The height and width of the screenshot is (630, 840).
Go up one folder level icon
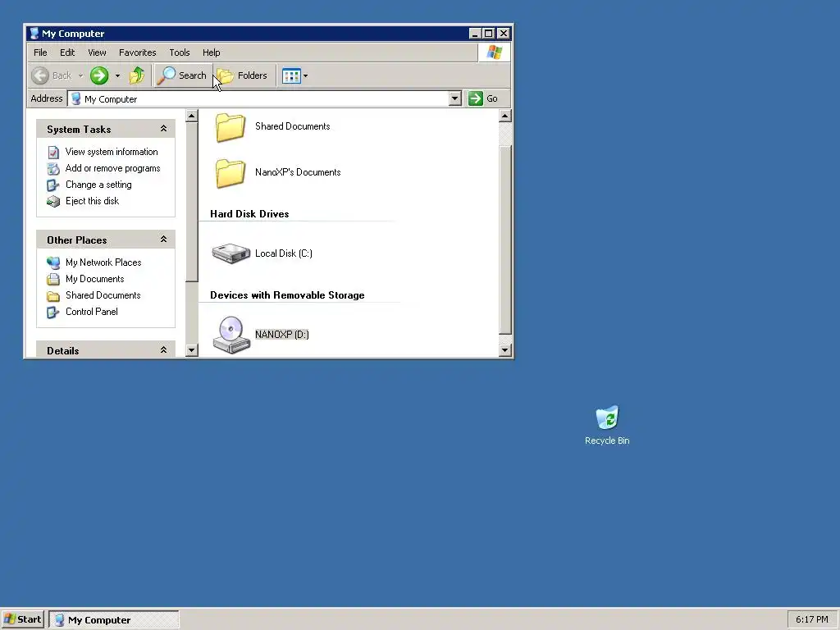coord(137,75)
